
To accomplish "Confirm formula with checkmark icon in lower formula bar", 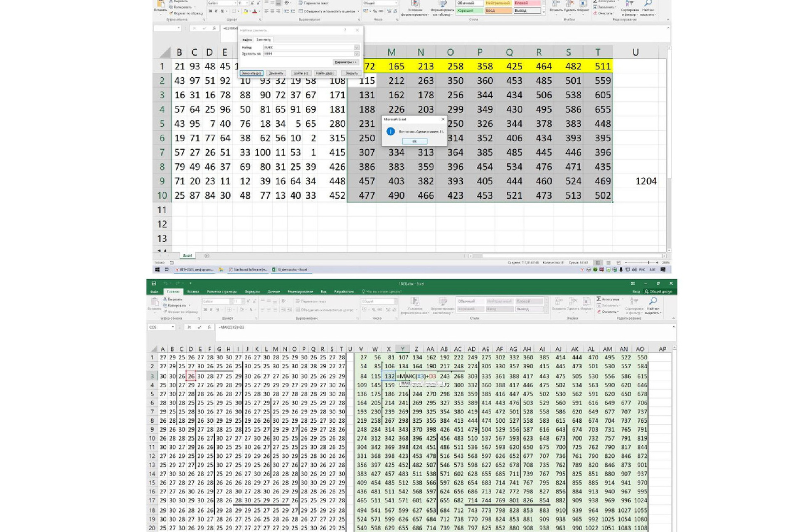I will point(199,327).
